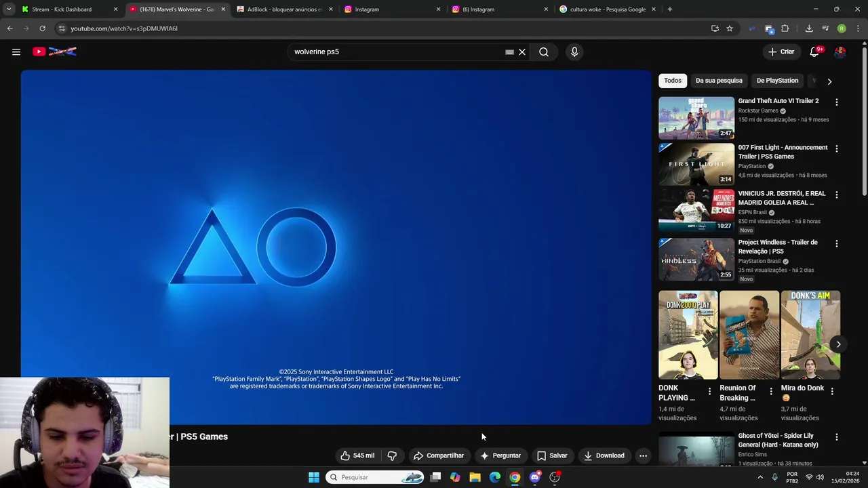The width and height of the screenshot is (868, 488).
Task: Open Project Windless trailer thumbnail
Action: 696,260
